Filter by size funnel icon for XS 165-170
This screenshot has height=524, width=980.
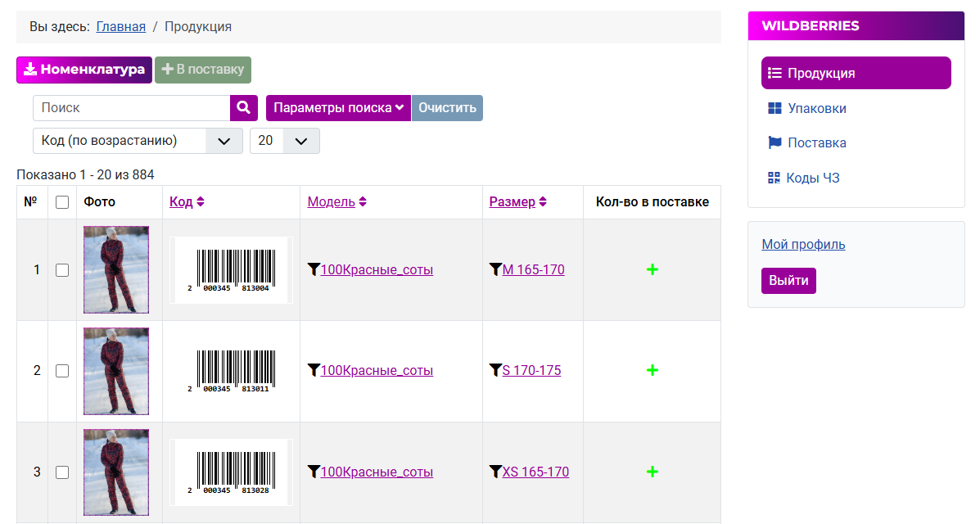tap(495, 472)
